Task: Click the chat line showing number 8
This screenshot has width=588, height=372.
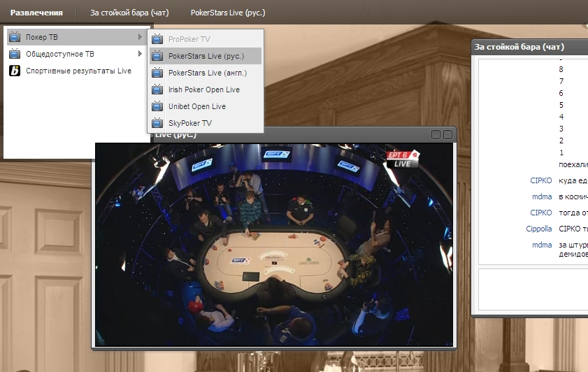Action: coord(561,69)
